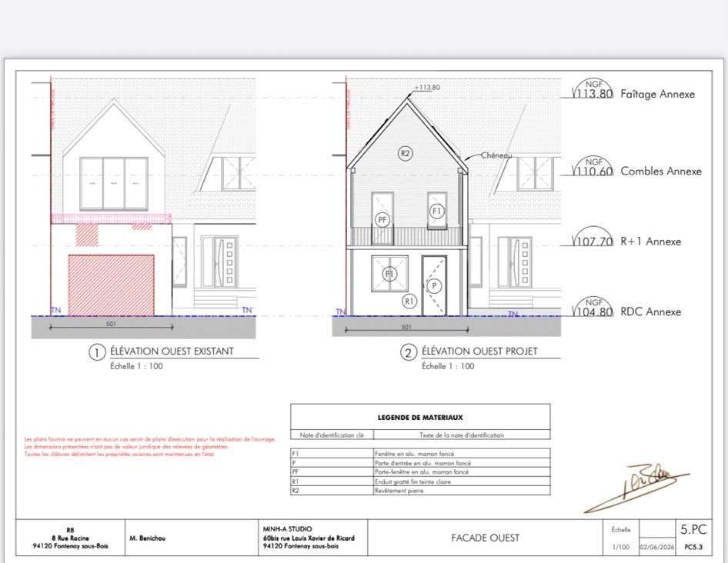The image size is (728, 563).
Task: Click the "PC5.3" sheet number
Action: click(x=693, y=547)
